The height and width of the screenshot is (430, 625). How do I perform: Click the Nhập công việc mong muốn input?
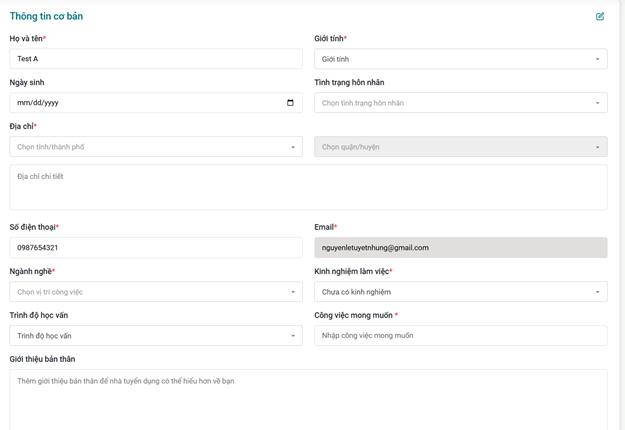(x=460, y=336)
